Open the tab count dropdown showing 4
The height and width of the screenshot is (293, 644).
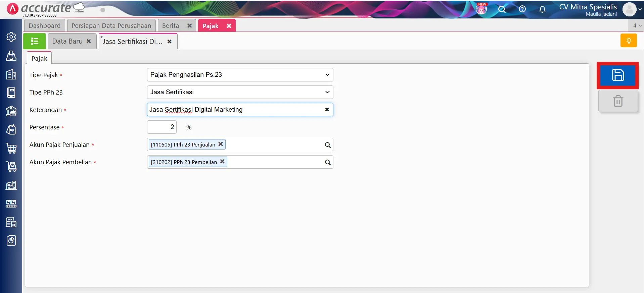[x=637, y=25]
